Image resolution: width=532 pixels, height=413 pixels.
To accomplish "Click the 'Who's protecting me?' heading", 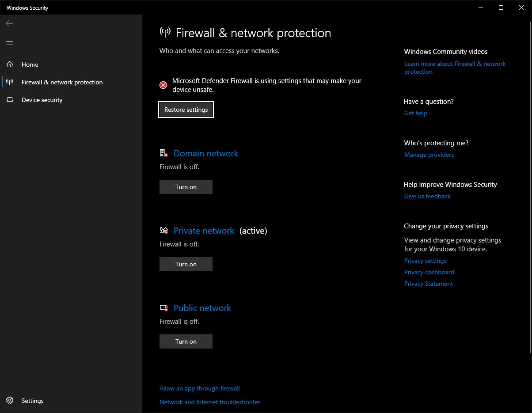I will tap(436, 143).
